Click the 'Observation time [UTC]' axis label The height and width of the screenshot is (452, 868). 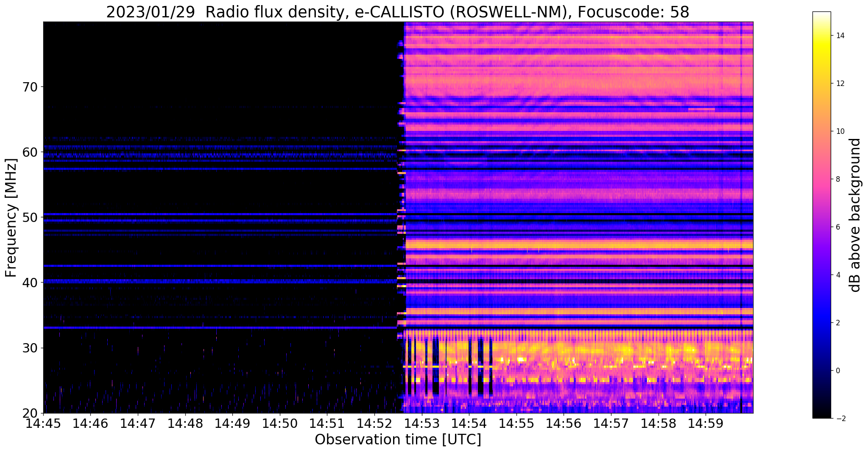point(398,440)
